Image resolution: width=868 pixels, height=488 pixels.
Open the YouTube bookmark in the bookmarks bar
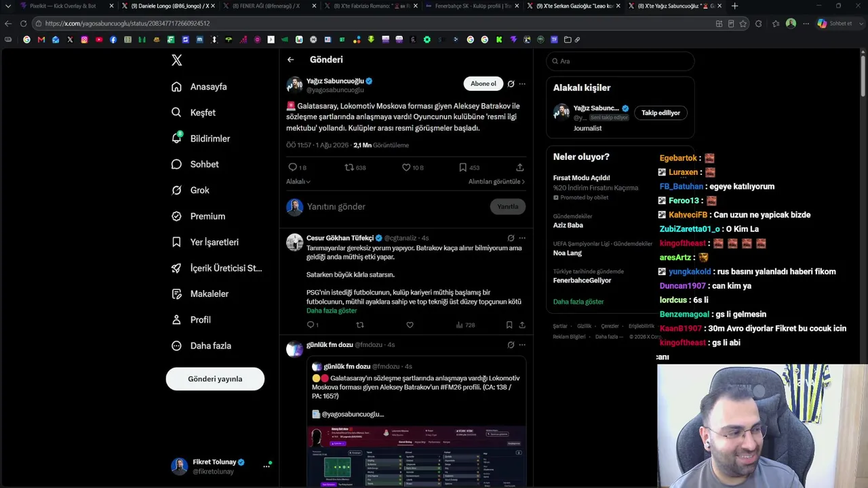(98, 39)
